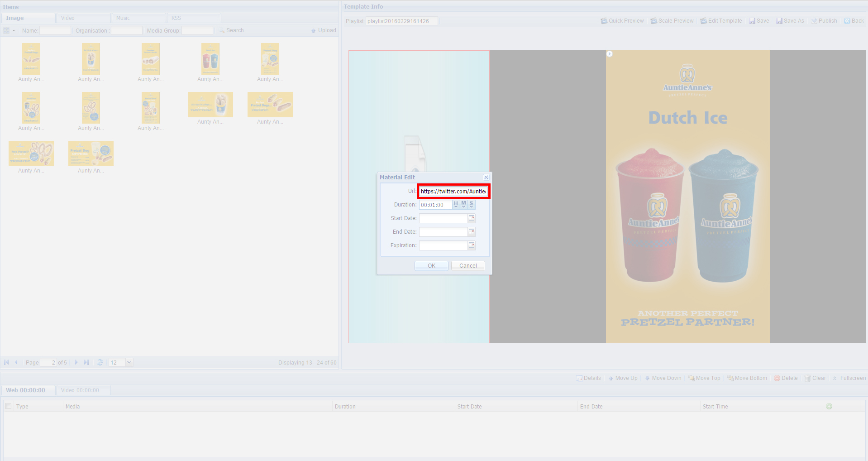Click Quick Preview in toolbar
The image size is (868, 461).
coord(622,21)
